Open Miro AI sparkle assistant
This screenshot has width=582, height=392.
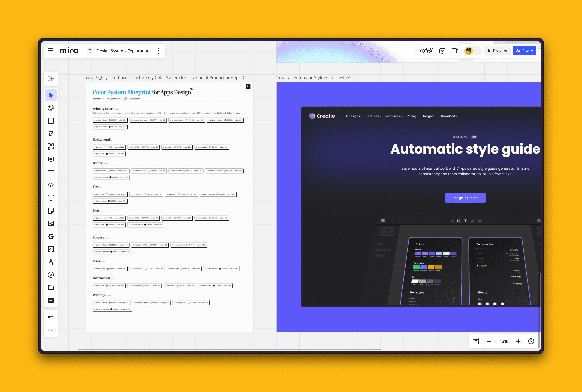(51, 79)
